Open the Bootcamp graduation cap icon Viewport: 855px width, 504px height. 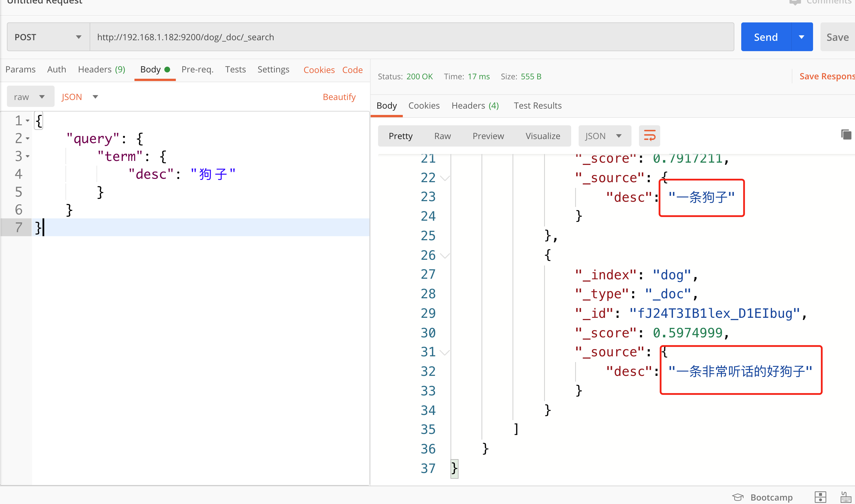point(737,497)
